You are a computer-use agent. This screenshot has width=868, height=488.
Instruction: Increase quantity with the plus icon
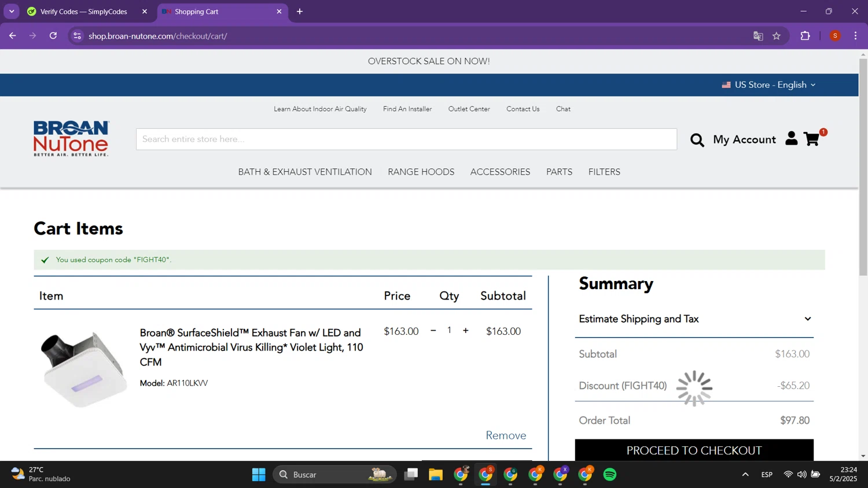(x=465, y=331)
